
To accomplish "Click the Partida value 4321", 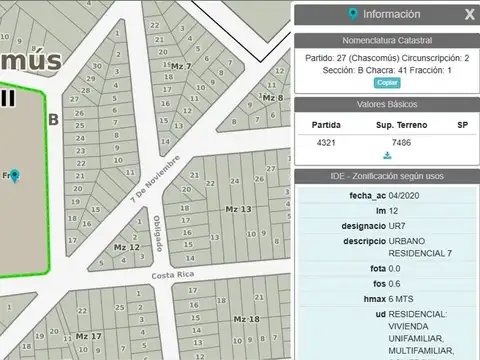I will (x=326, y=143).
